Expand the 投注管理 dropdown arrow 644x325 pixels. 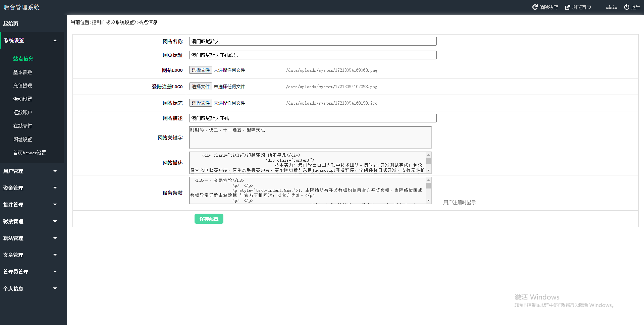coord(55,205)
